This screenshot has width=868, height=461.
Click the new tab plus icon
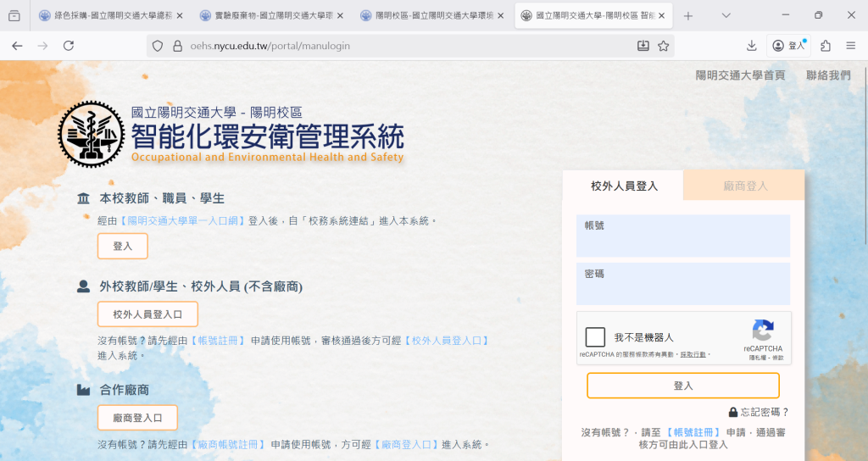(688, 16)
